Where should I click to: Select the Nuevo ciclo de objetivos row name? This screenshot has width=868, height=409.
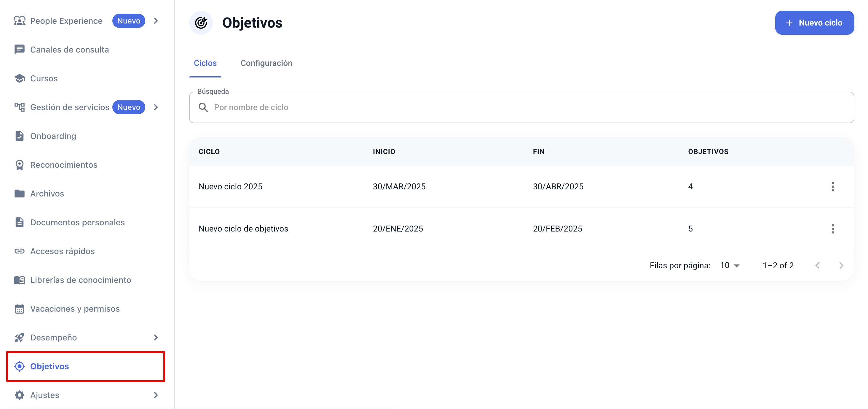(243, 229)
